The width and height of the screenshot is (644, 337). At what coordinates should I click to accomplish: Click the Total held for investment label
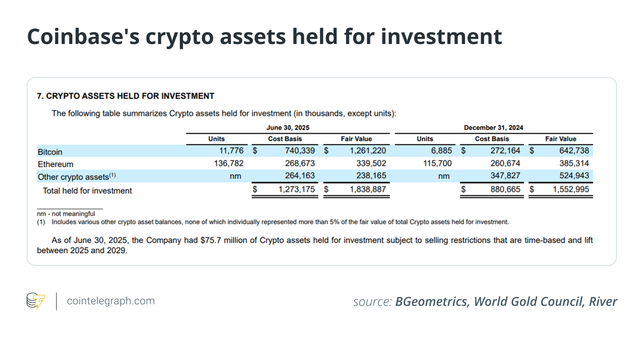point(87,191)
